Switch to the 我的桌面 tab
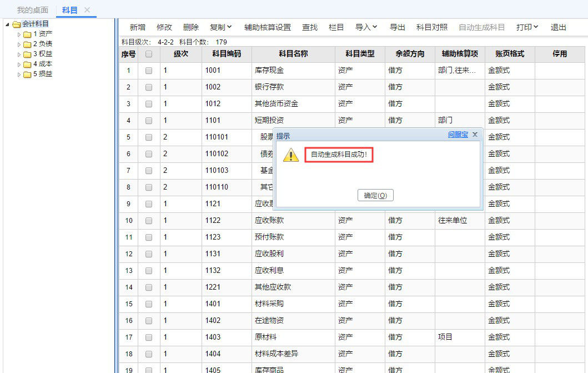Image resolution: width=588 pixels, height=373 pixels. [33, 10]
